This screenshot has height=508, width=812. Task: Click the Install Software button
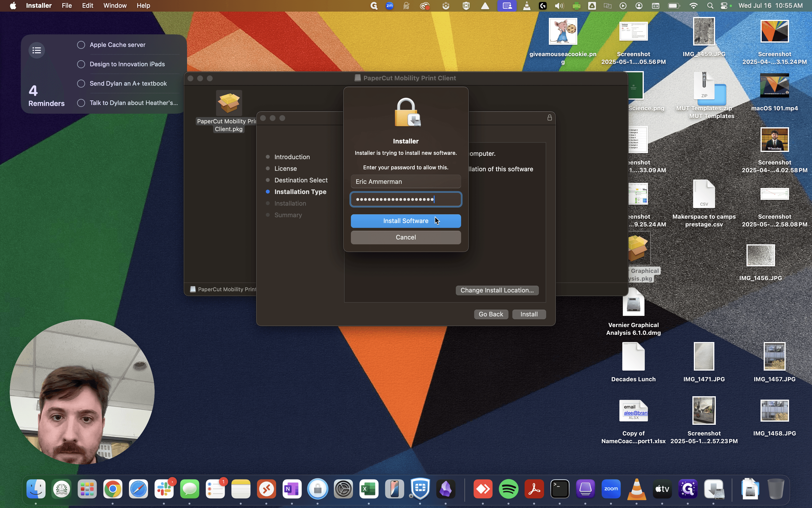coord(406,221)
